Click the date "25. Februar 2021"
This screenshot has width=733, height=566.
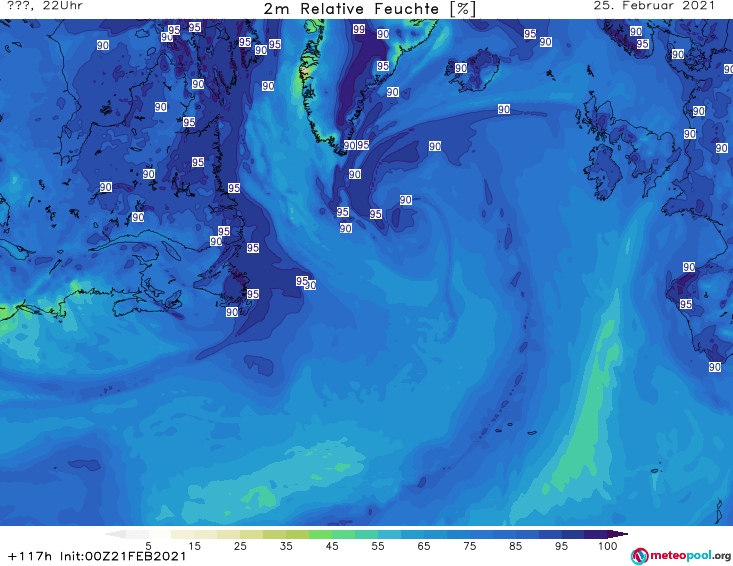[x=654, y=6]
